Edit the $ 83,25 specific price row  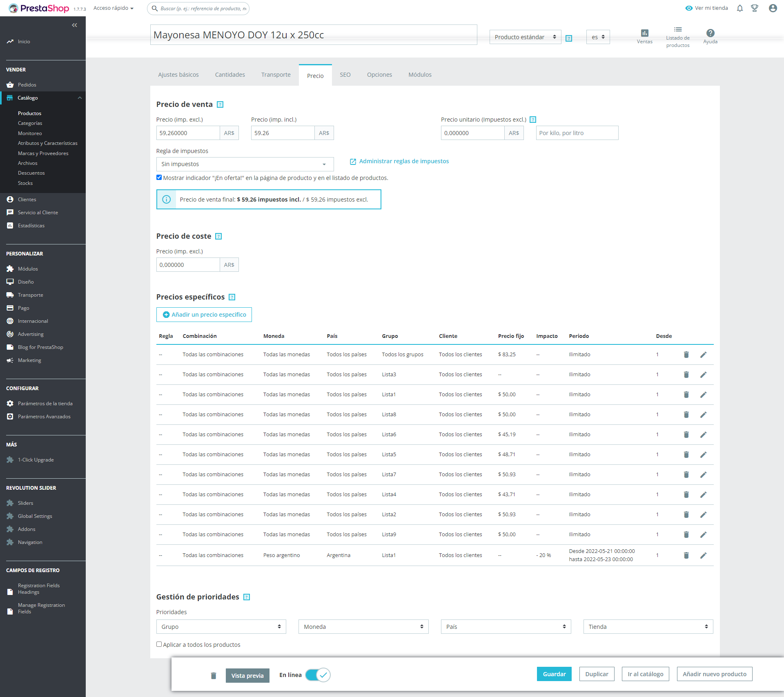[703, 355]
